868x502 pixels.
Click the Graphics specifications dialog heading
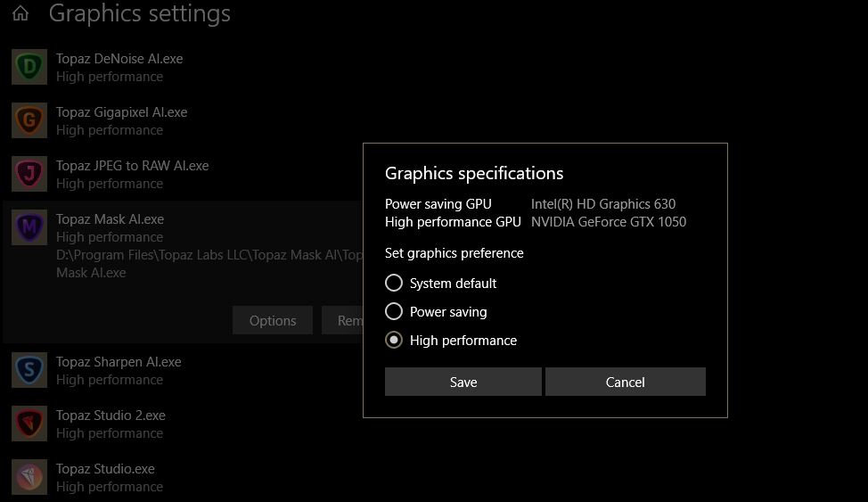click(x=474, y=174)
